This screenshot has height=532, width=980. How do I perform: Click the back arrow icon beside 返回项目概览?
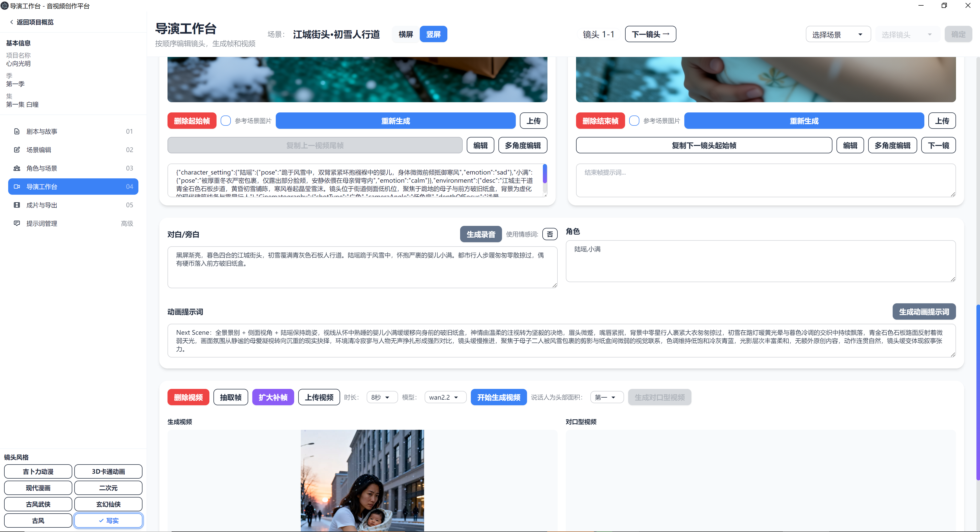pos(11,22)
